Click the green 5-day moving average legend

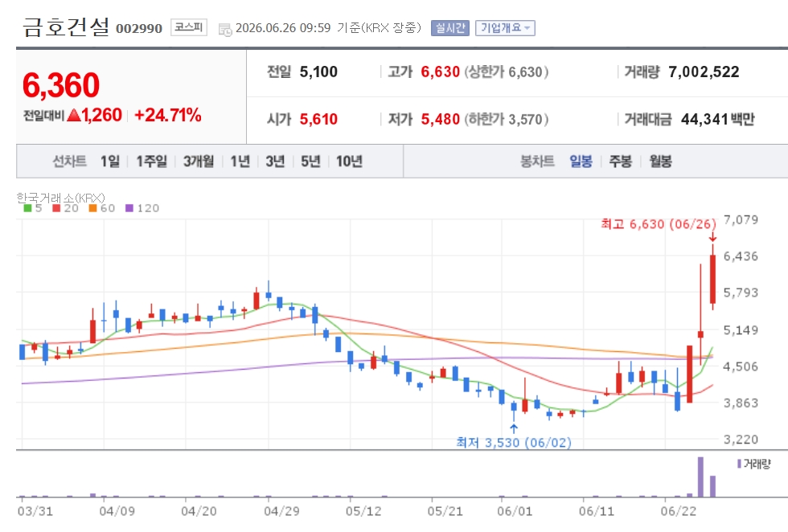pos(33,208)
